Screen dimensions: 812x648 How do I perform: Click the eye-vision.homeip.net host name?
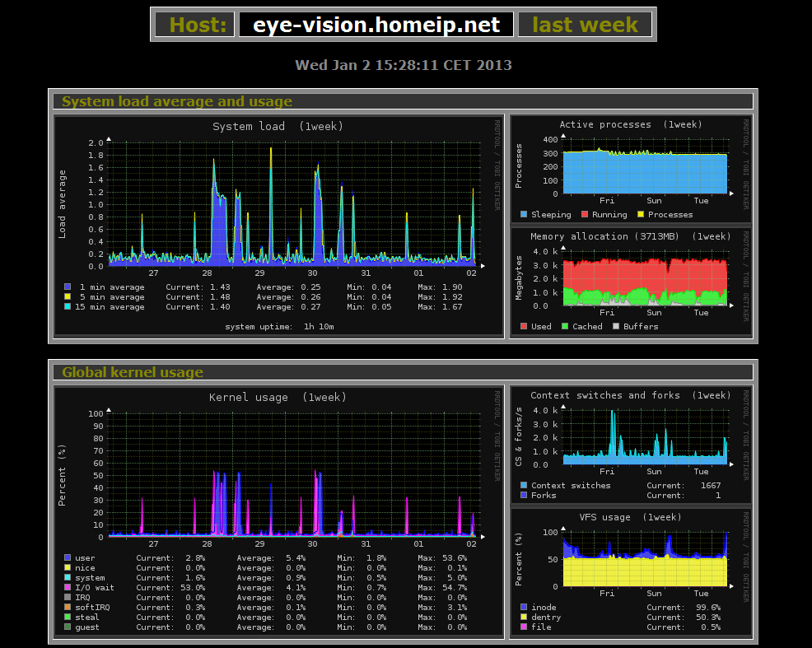click(x=376, y=25)
